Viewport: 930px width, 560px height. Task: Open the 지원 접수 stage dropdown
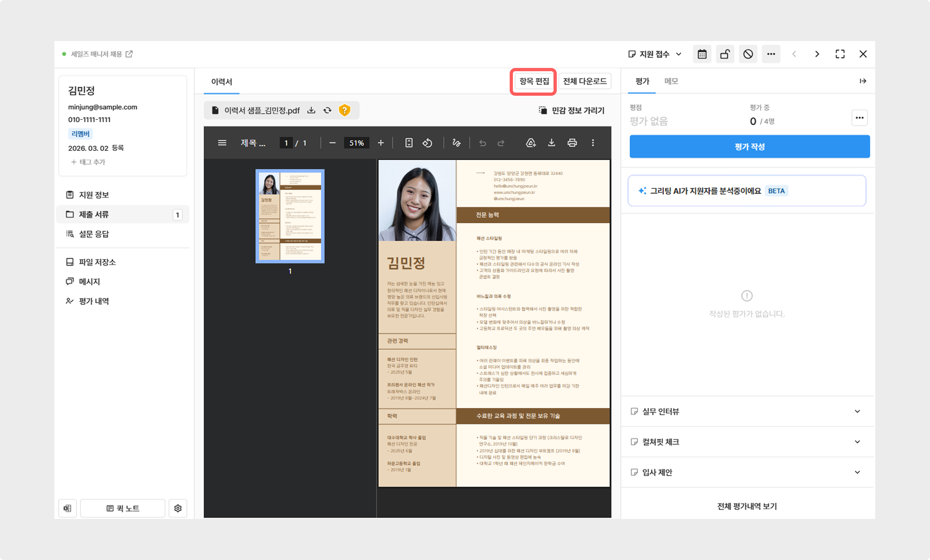pyautogui.click(x=655, y=54)
